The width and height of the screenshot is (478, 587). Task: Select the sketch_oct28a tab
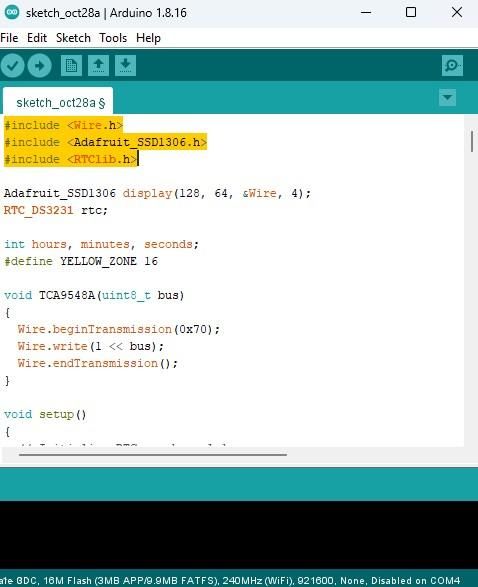[58, 102]
